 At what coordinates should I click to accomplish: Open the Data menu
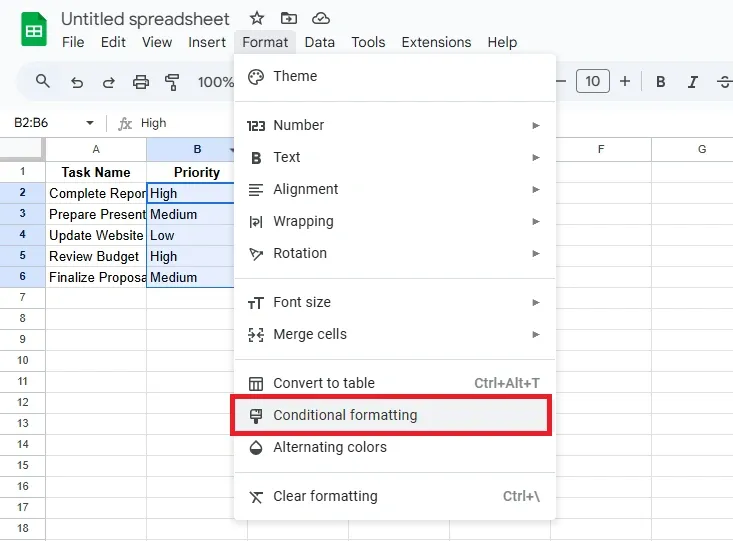(320, 42)
